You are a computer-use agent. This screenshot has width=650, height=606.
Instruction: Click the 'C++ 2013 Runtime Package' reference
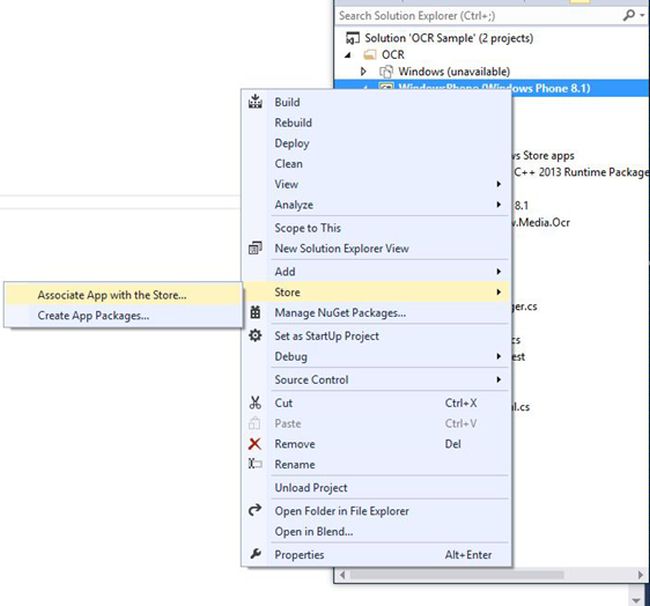(x=581, y=172)
